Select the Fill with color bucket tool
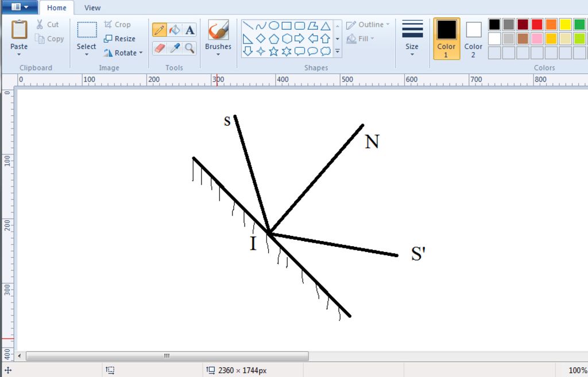The image size is (588, 377). point(175,30)
